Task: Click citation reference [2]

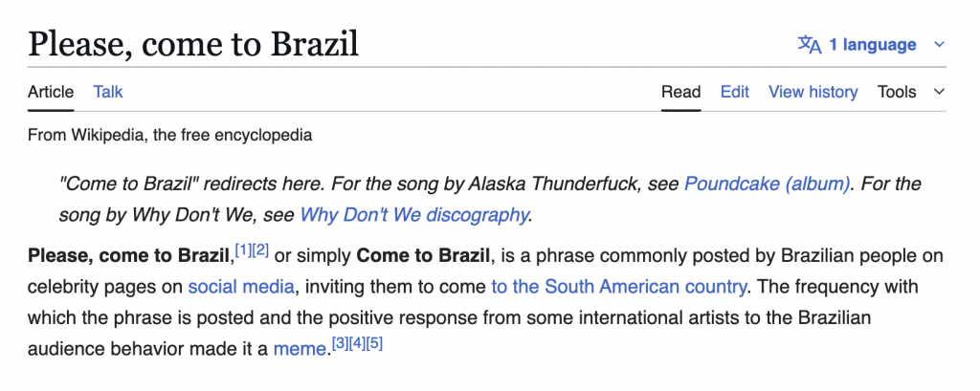Action: point(260,250)
